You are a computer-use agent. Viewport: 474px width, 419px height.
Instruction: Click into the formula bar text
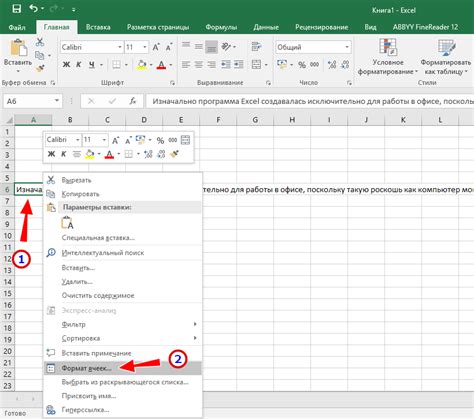(310, 101)
